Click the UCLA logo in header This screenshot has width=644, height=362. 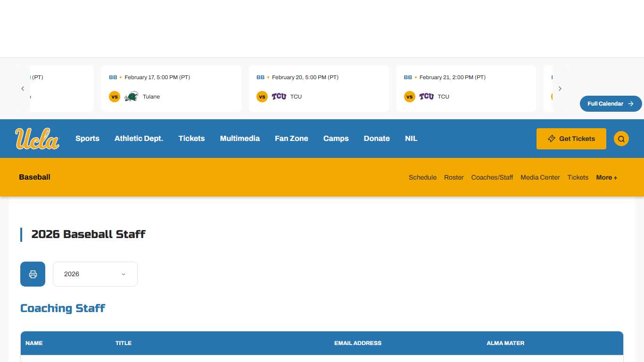point(37,139)
